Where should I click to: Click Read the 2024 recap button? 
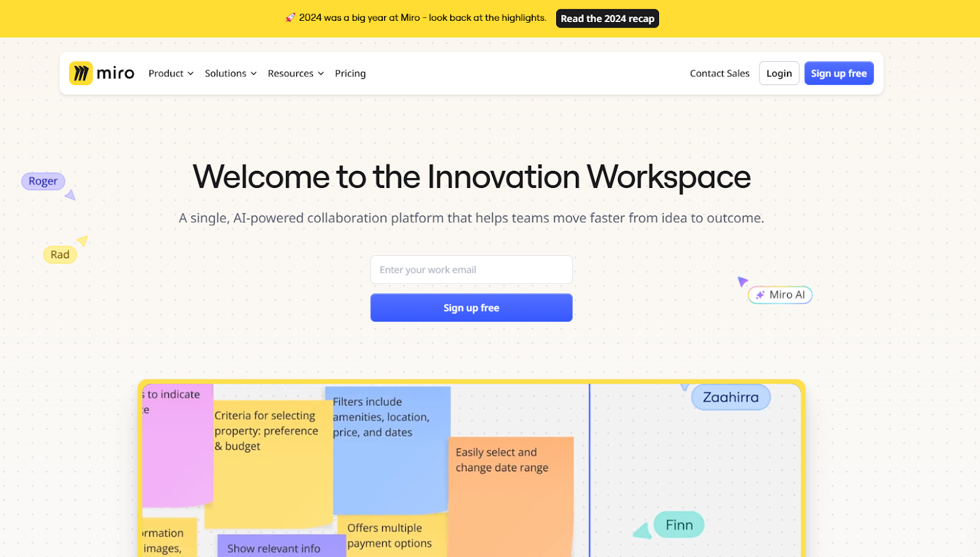pyautogui.click(x=608, y=18)
